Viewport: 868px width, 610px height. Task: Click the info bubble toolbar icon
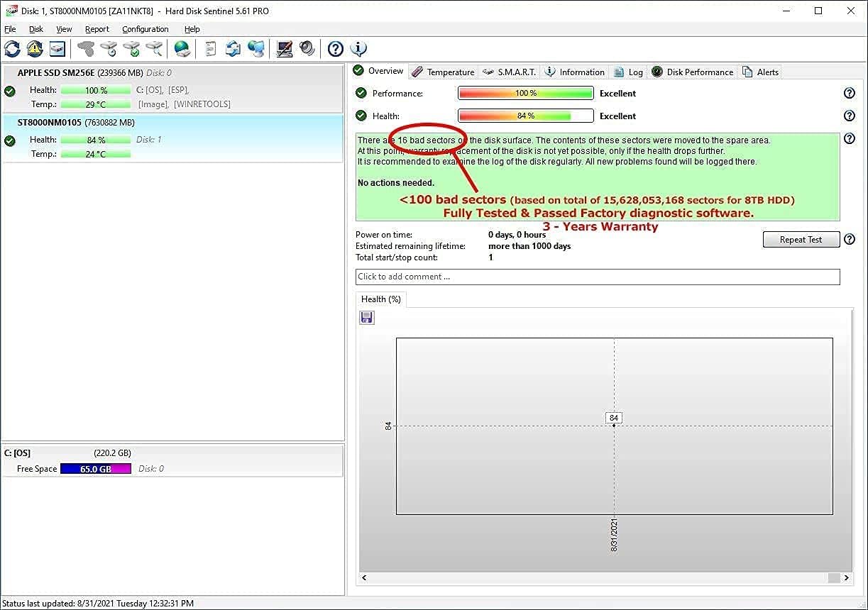click(359, 49)
